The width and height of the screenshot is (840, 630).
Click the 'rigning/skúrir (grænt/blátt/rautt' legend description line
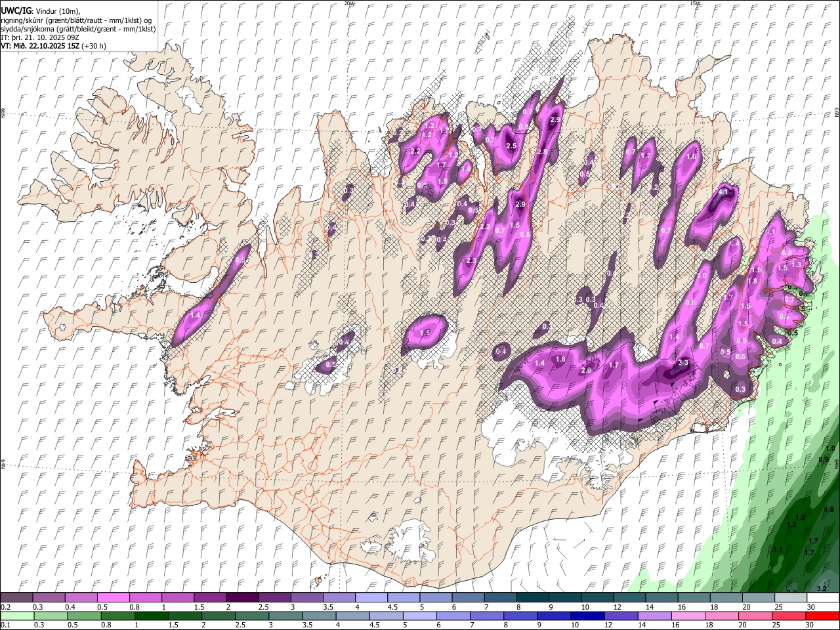coord(76,20)
